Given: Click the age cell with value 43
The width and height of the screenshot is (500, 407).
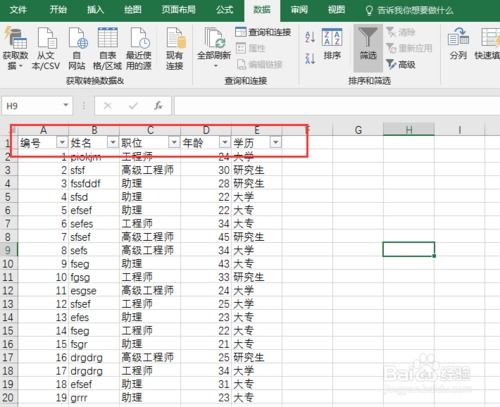Looking at the screenshot, I should click(206, 264).
